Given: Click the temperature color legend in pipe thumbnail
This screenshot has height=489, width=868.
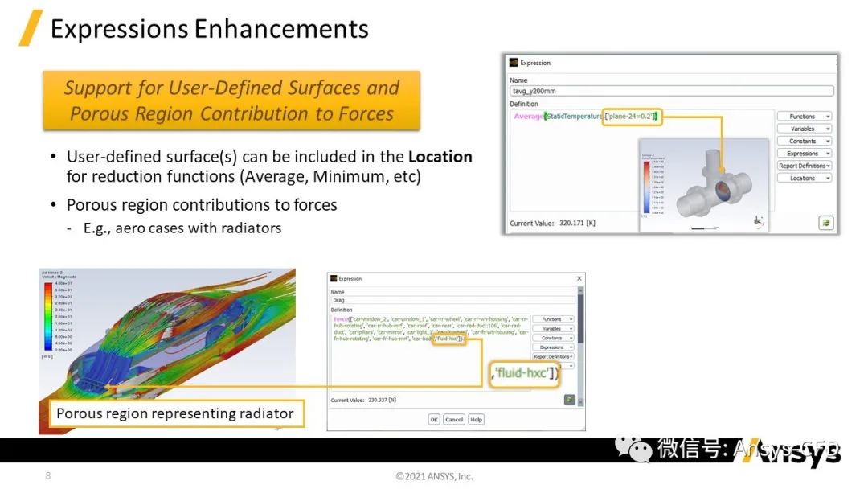Looking at the screenshot, I should [647, 187].
